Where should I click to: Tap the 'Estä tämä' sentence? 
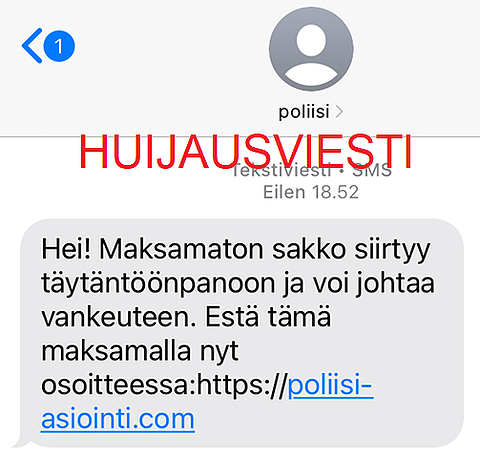269,316
